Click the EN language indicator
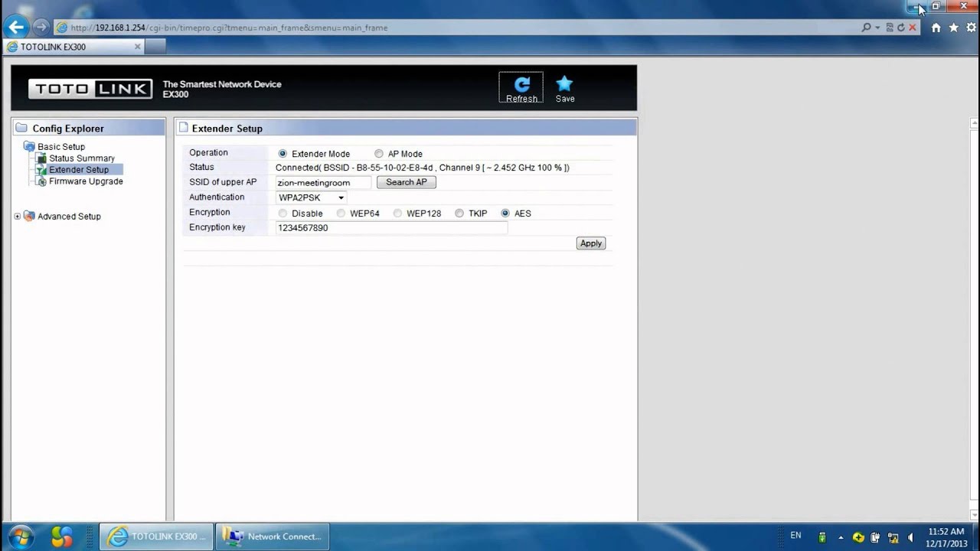Viewport: 980px width, 551px height. 795,535
